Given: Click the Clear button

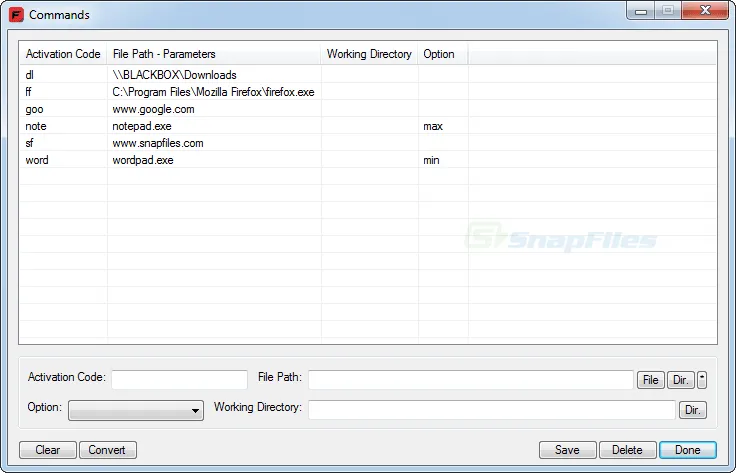Looking at the screenshot, I should point(48,450).
